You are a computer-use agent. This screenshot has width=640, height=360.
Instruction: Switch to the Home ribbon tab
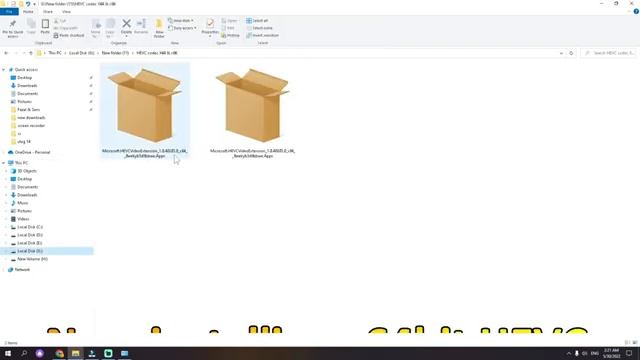tap(28, 12)
